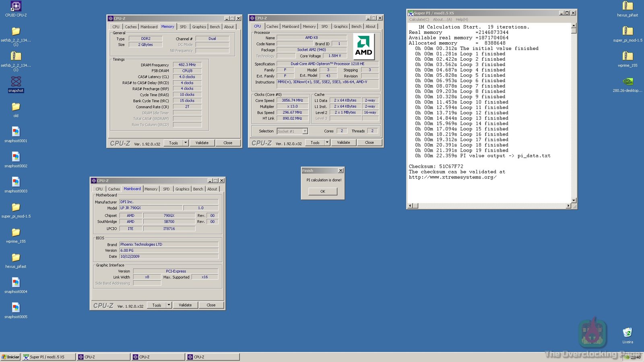
Task: Switch to the Graphics tab in CPU-Z
Action: point(341,26)
